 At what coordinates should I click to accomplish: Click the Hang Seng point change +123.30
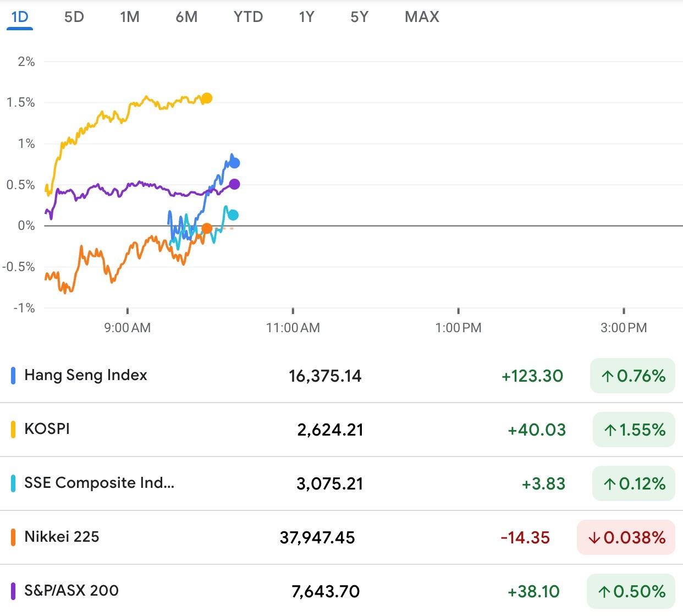[x=532, y=376]
